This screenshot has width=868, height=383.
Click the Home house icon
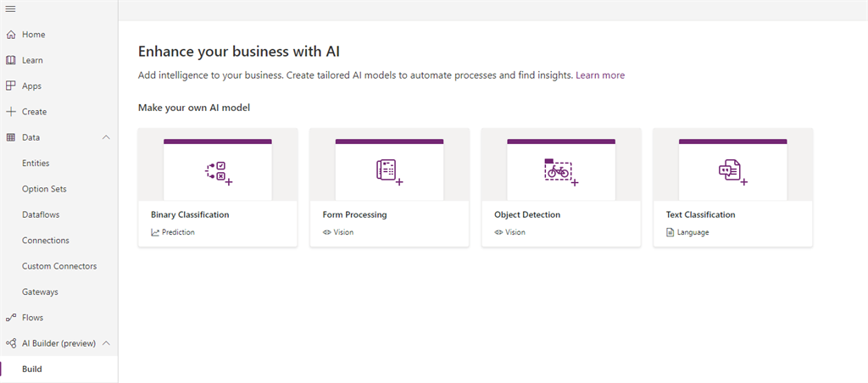click(x=10, y=35)
